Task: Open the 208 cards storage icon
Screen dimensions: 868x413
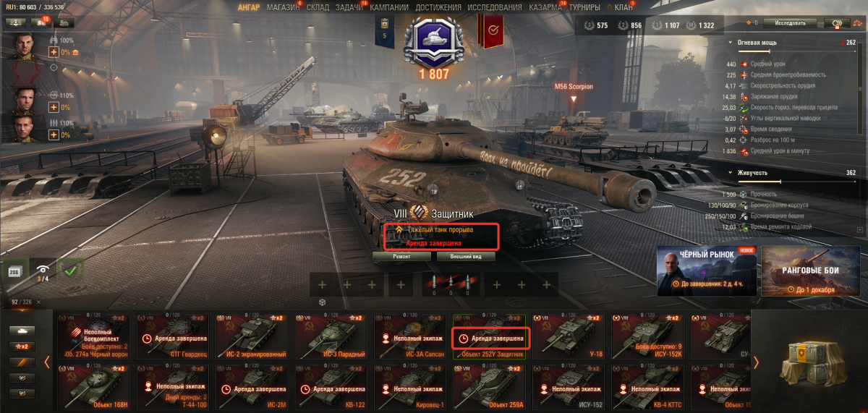Action: coord(15,271)
